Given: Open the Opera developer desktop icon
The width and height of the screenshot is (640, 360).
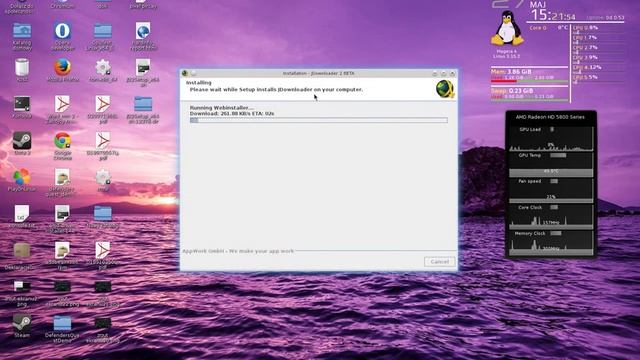Looking at the screenshot, I should (x=62, y=31).
